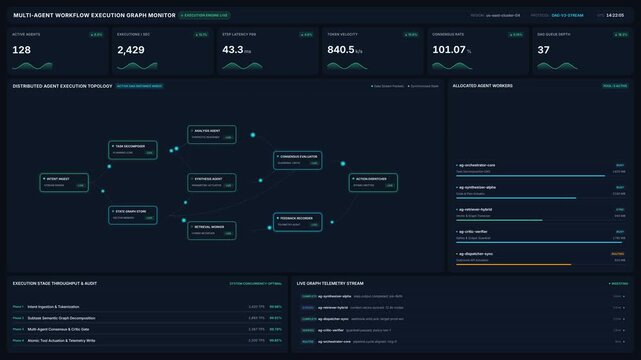Open the DAG Queue Depth card showing 37

tap(583, 51)
